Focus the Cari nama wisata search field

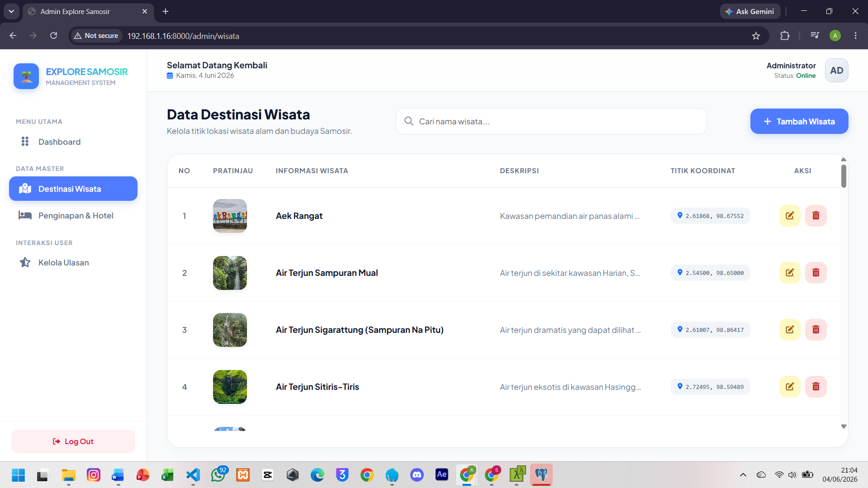point(551,121)
